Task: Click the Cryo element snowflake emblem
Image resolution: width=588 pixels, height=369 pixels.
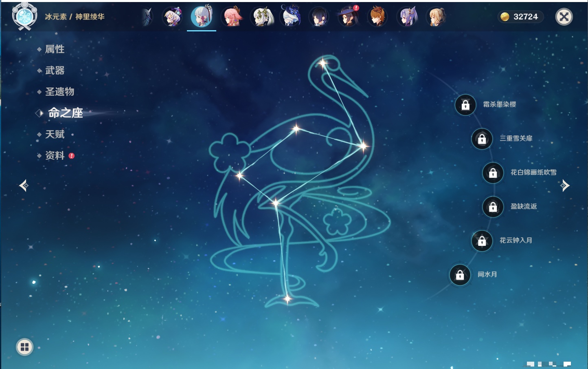Action: tap(24, 16)
